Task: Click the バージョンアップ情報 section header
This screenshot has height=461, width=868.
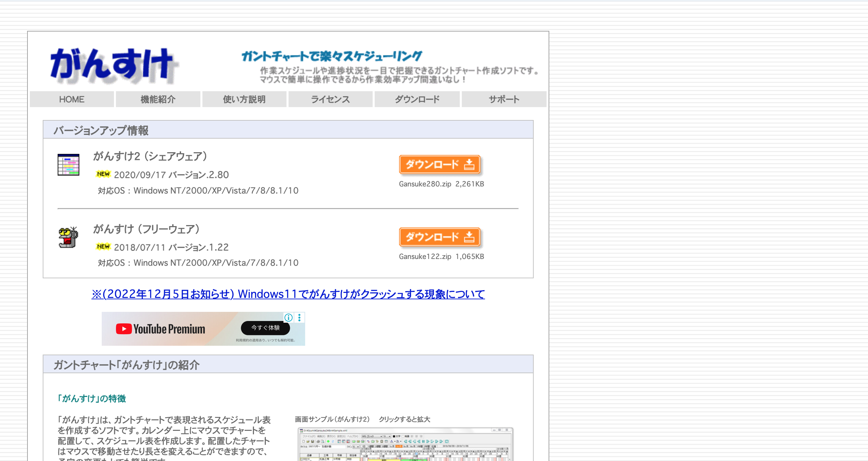Action: (x=288, y=129)
